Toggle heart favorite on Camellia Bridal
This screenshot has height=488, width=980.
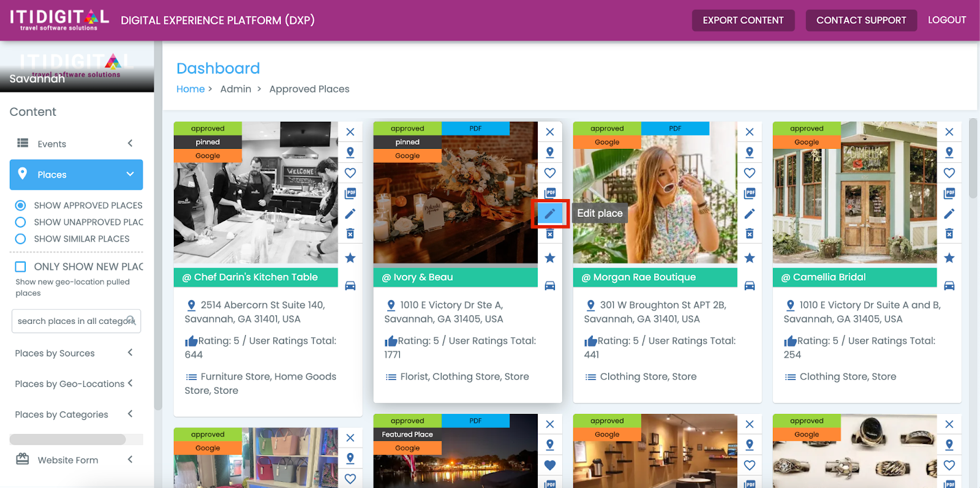[x=949, y=173]
